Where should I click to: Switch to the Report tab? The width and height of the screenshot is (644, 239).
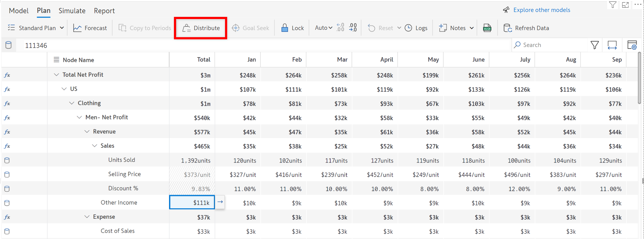[x=104, y=11]
